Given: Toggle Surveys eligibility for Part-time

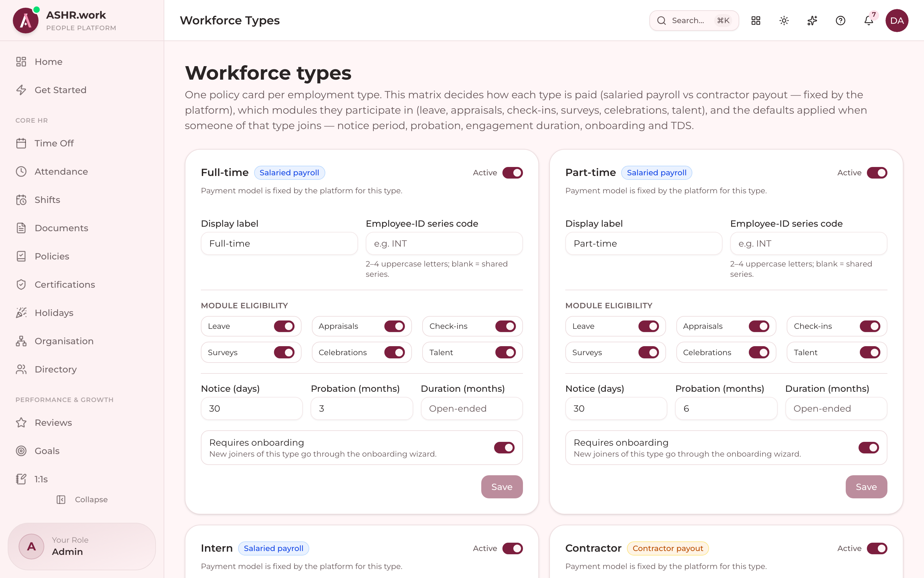Looking at the screenshot, I should (x=649, y=353).
